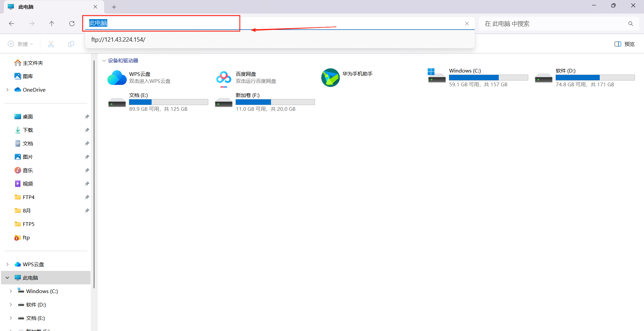Image resolution: width=644 pixels, height=331 pixels.
Task: Click the search magnifier icon
Action: click(x=631, y=23)
